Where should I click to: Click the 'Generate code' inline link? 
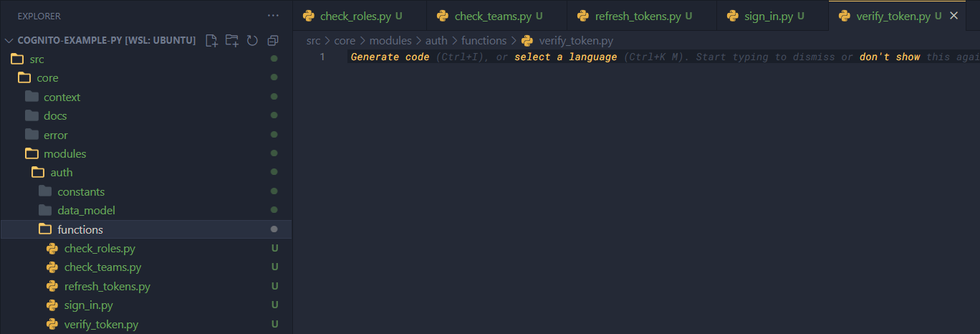pyautogui.click(x=390, y=57)
